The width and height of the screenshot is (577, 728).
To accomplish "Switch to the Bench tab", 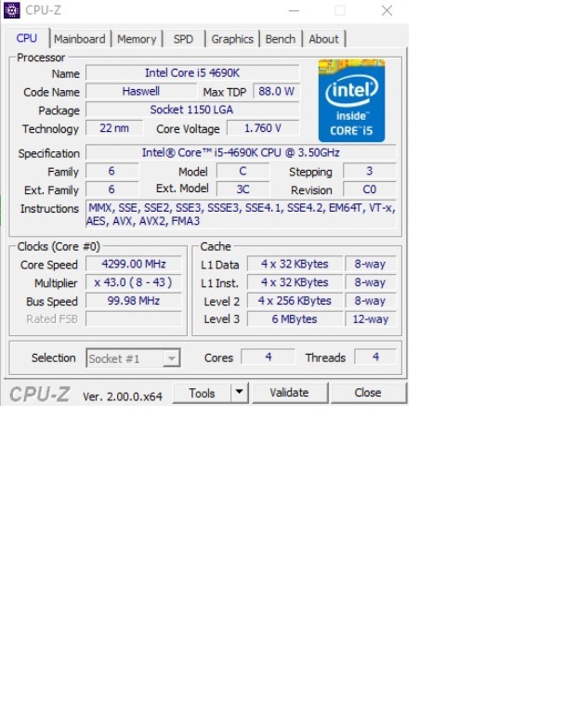I will coord(281,39).
